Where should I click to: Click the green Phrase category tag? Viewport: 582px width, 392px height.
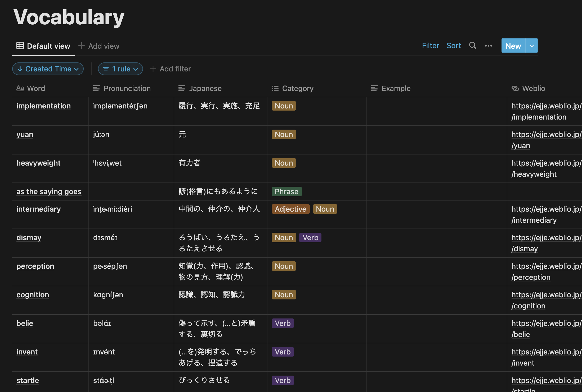[286, 192]
